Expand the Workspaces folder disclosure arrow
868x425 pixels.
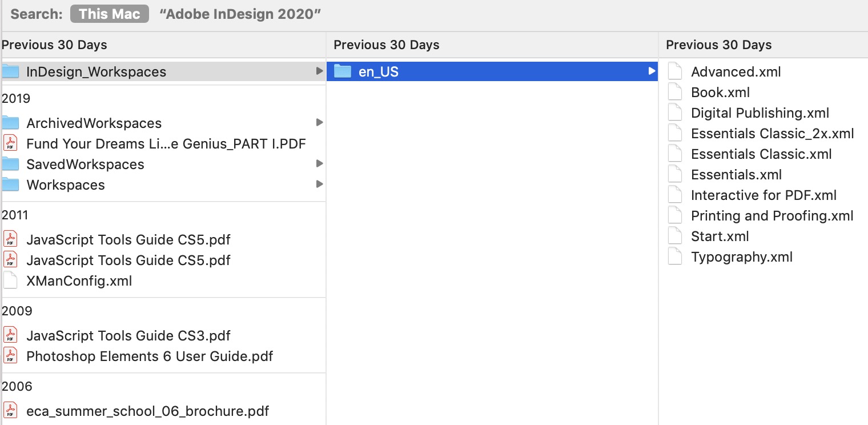pos(319,185)
